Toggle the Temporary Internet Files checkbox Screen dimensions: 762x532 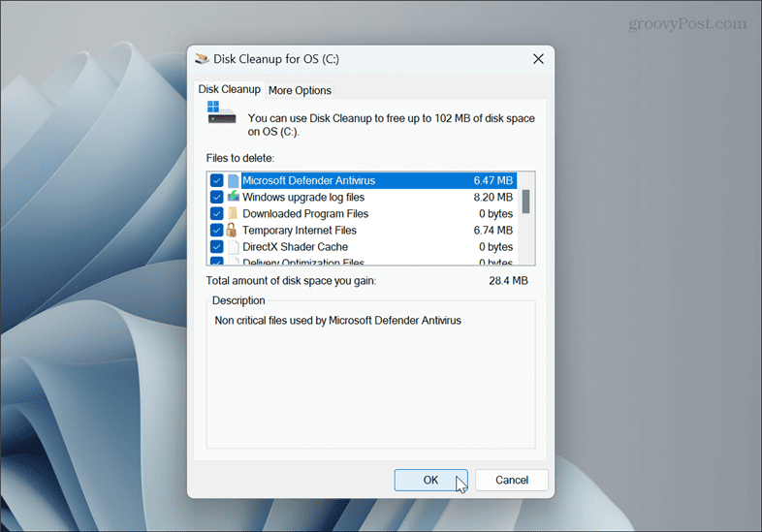coord(217,231)
